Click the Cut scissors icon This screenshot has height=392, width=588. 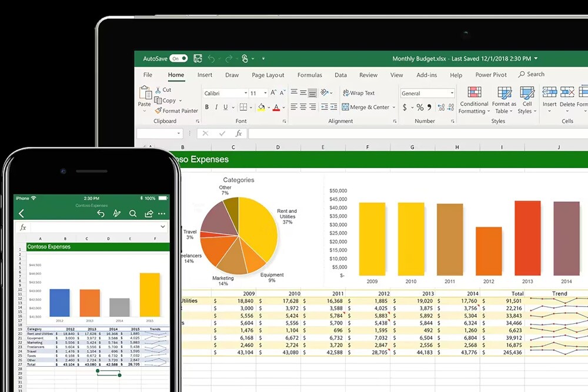tap(158, 90)
